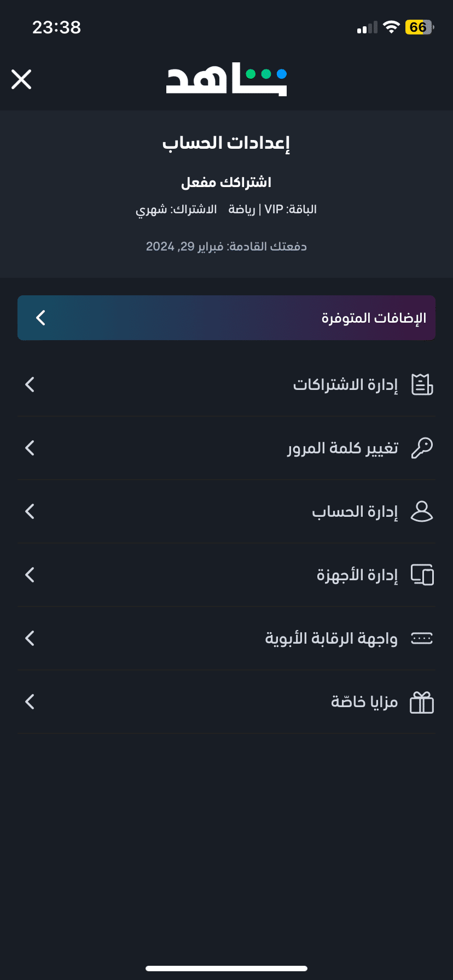The width and height of the screenshot is (453, 980).
Task: Tap the parental control PIN icon
Action: coord(422,638)
